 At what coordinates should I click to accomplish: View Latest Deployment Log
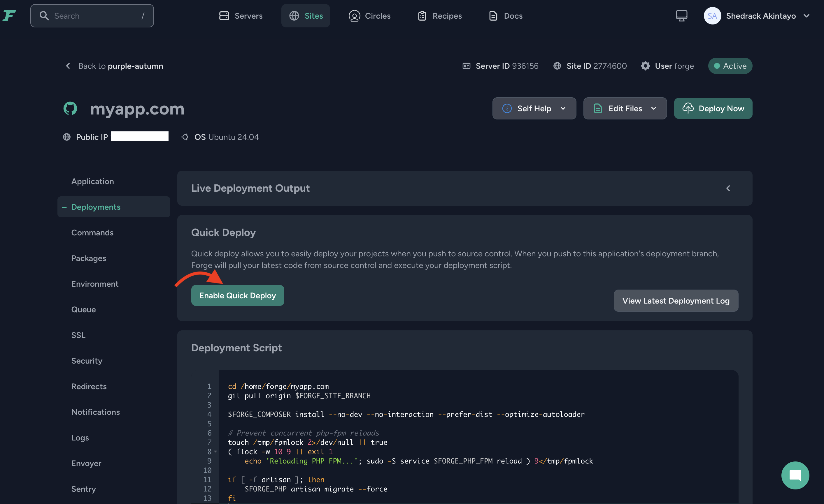676,300
